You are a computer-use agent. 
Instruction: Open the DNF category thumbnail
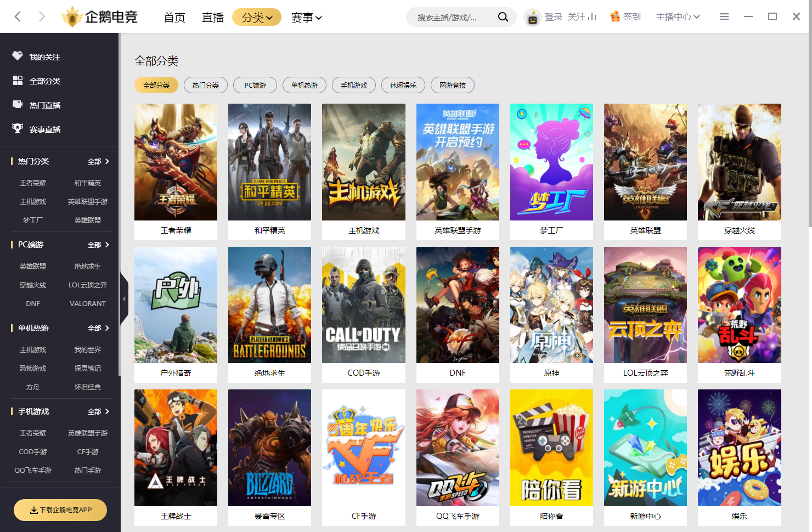458,305
